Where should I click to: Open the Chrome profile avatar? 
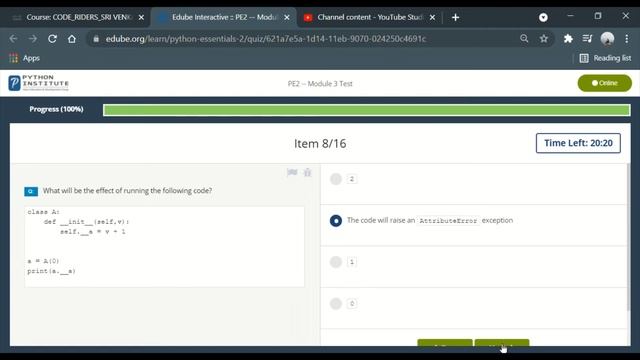pyautogui.click(x=607, y=39)
